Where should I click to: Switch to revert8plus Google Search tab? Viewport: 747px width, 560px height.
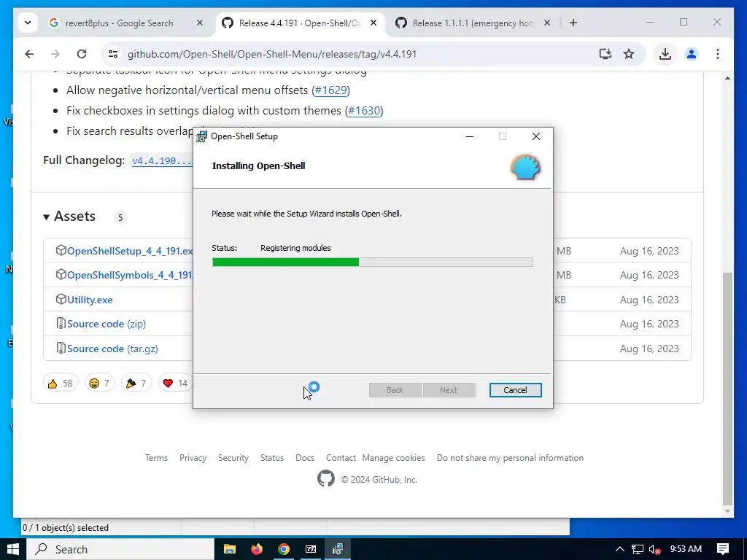pyautogui.click(x=119, y=23)
